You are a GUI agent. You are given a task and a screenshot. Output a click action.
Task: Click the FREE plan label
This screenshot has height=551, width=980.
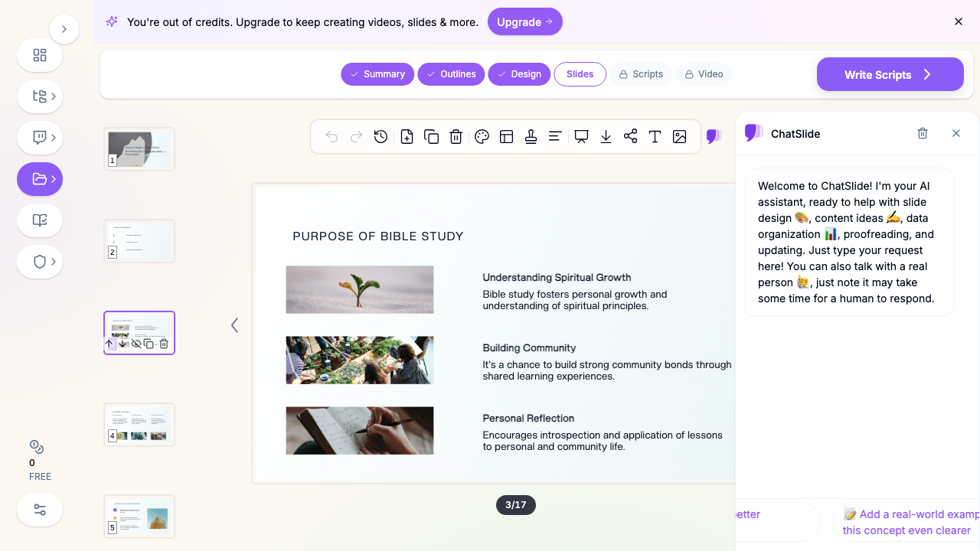tap(40, 477)
